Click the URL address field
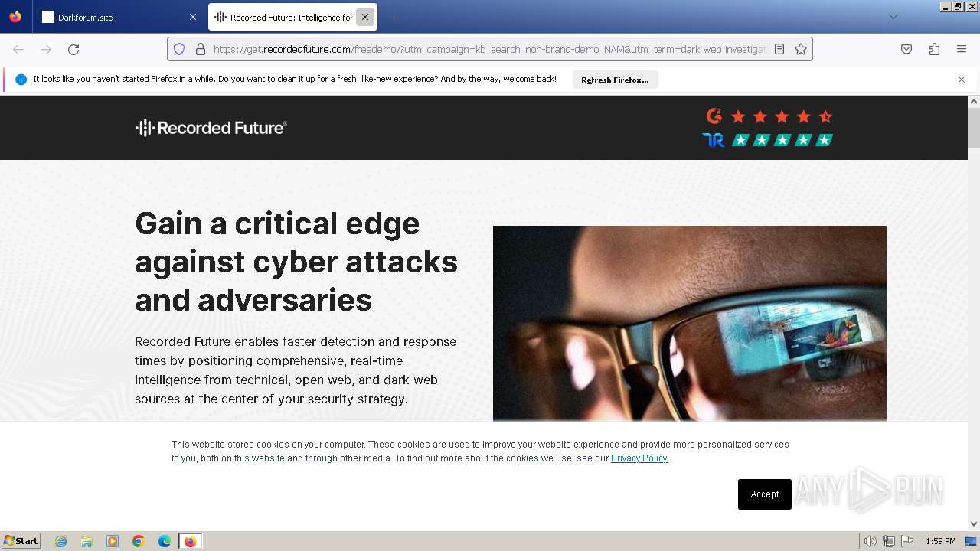Image resolution: width=980 pixels, height=551 pixels. 490,49
